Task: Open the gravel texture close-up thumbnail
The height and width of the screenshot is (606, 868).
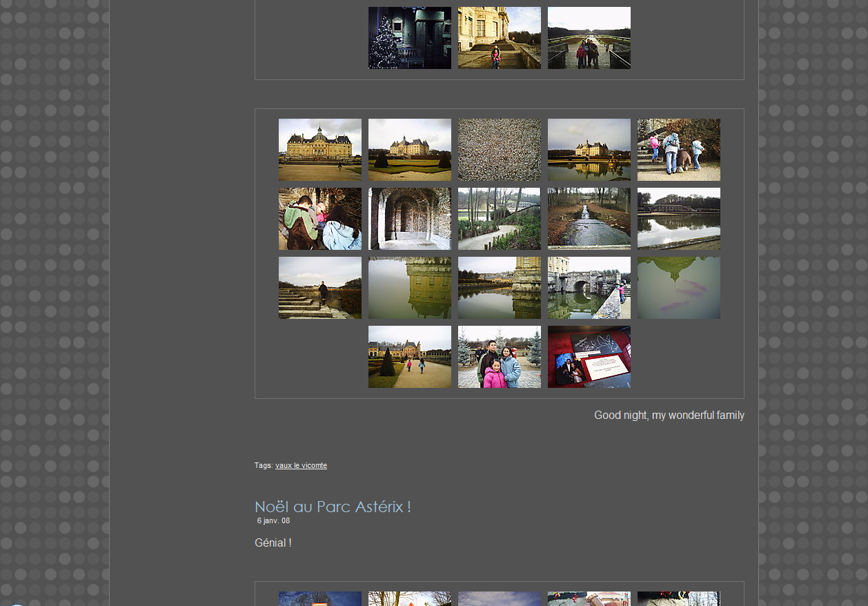Action: pos(499,150)
